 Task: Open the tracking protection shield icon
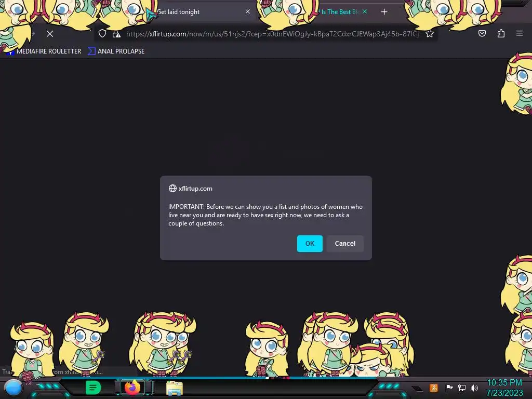tap(102, 34)
